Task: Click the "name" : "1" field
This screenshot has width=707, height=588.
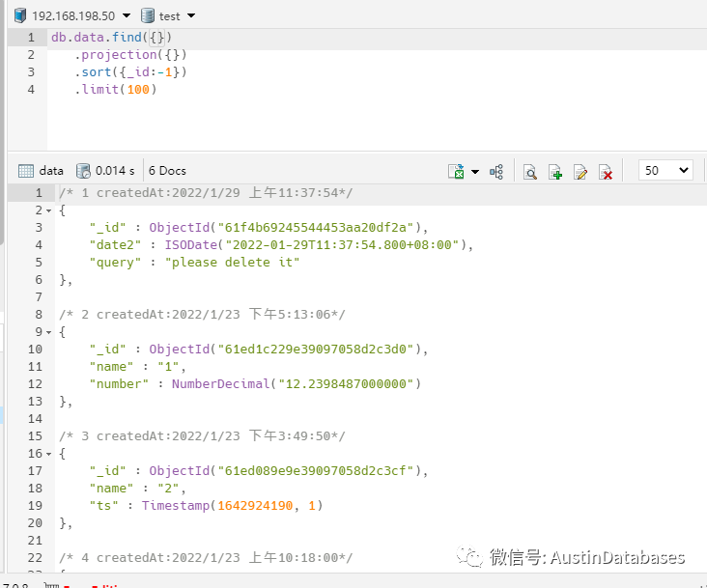Action: click(137, 366)
